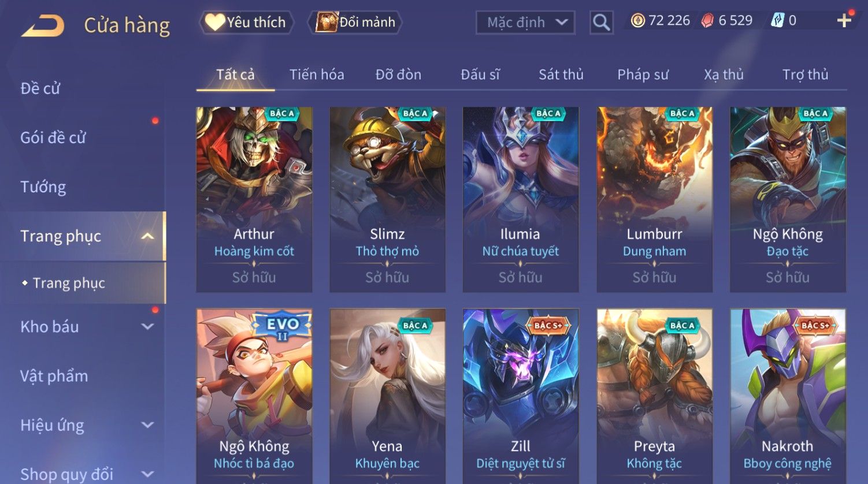Click the gold coin balance icon
The image size is (868, 484).
[637, 21]
